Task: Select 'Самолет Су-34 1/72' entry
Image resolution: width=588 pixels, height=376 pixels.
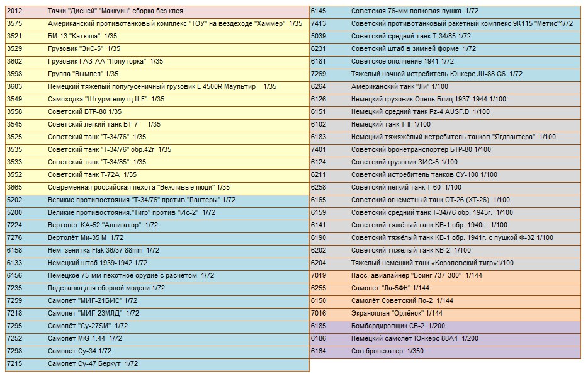Action: coord(79,351)
